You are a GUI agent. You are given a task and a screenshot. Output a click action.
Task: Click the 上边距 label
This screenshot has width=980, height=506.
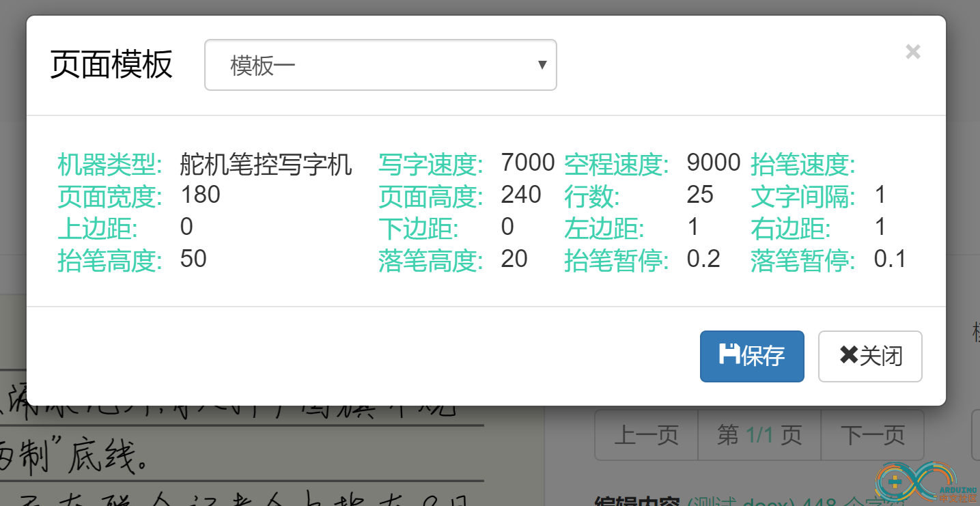(x=98, y=229)
